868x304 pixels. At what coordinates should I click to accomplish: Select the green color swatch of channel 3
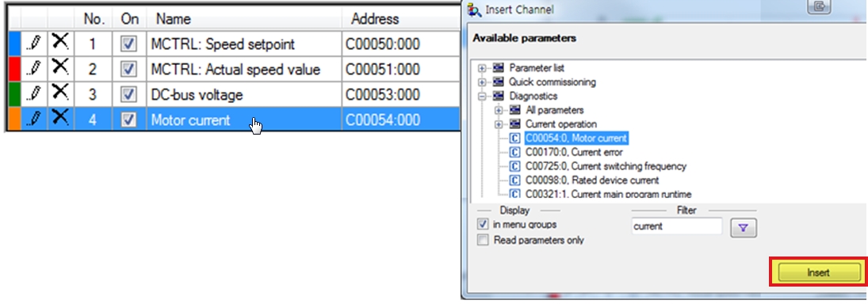pos(15,95)
